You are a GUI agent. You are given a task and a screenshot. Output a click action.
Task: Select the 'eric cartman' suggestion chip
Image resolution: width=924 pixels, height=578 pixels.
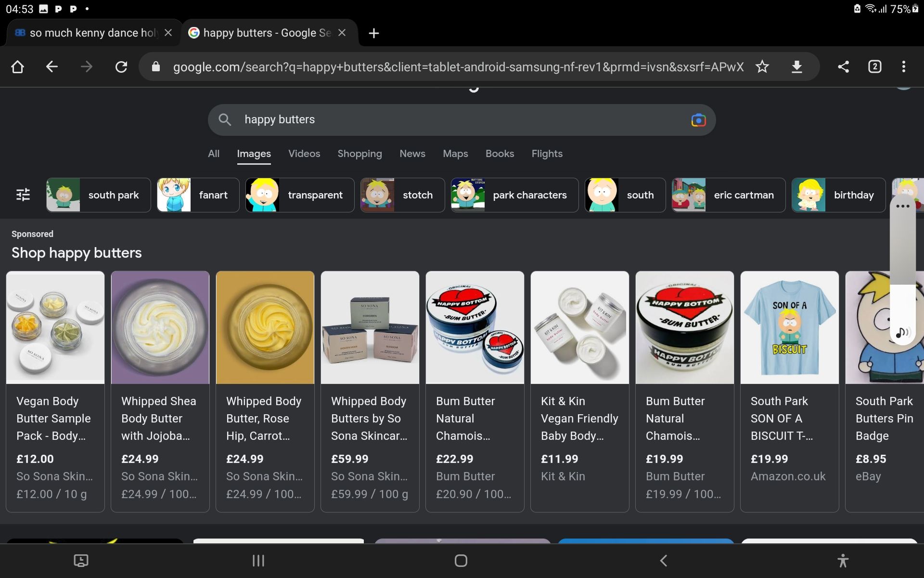pyautogui.click(x=729, y=195)
